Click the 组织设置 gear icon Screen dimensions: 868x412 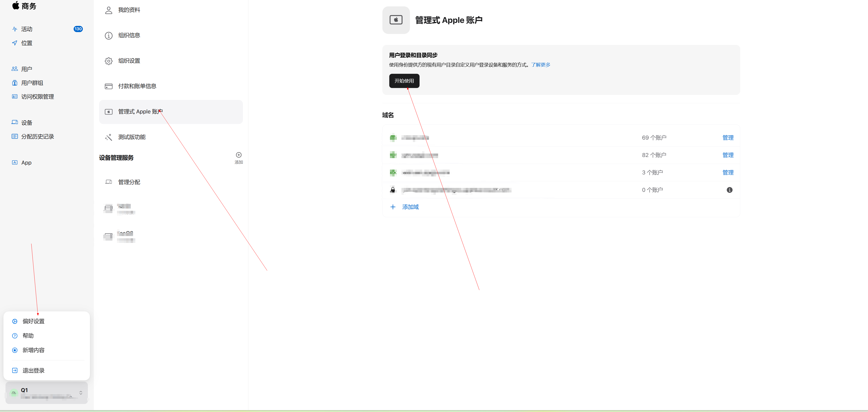point(108,61)
